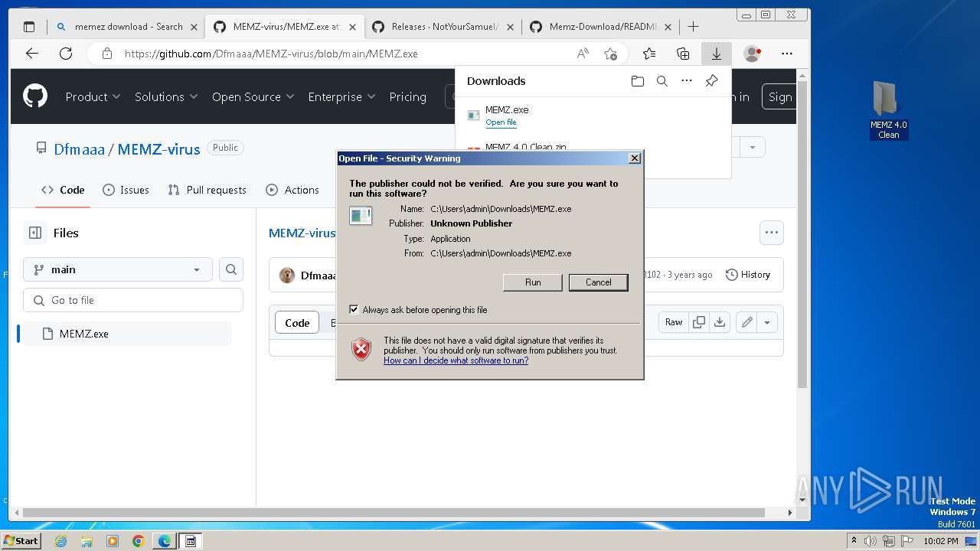Click the pencil edit file icon
The image size is (980, 551).
[x=746, y=322]
